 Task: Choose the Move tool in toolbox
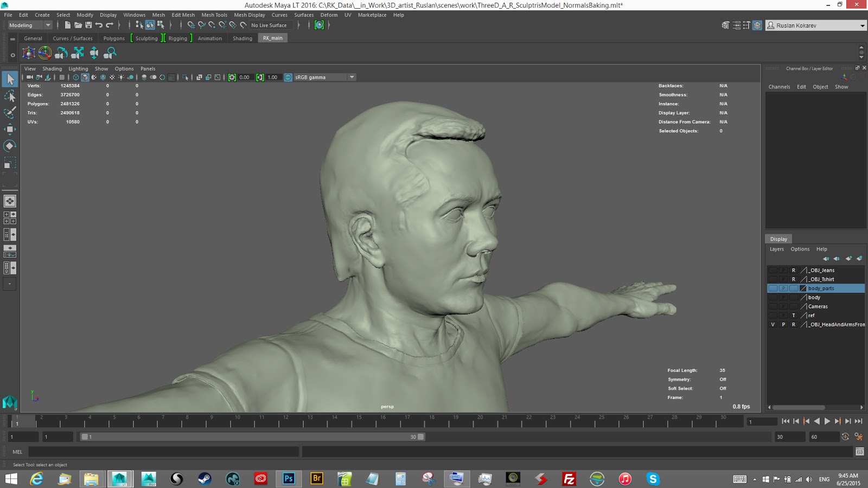pyautogui.click(x=10, y=129)
